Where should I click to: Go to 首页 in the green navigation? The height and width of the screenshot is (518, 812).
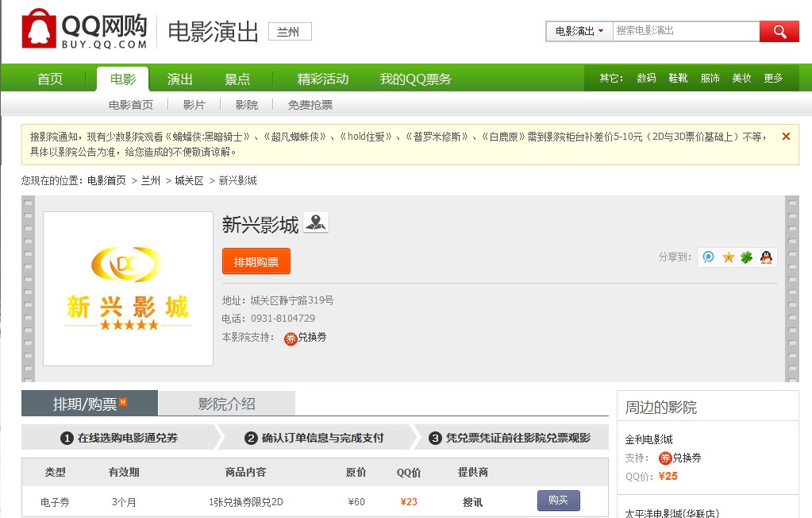click(50, 79)
